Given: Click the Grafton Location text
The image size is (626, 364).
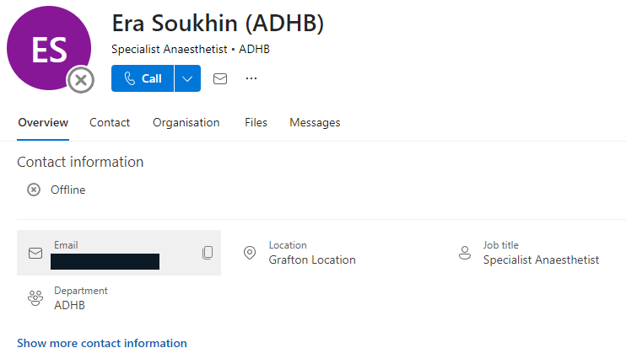Looking at the screenshot, I should click(x=312, y=260).
